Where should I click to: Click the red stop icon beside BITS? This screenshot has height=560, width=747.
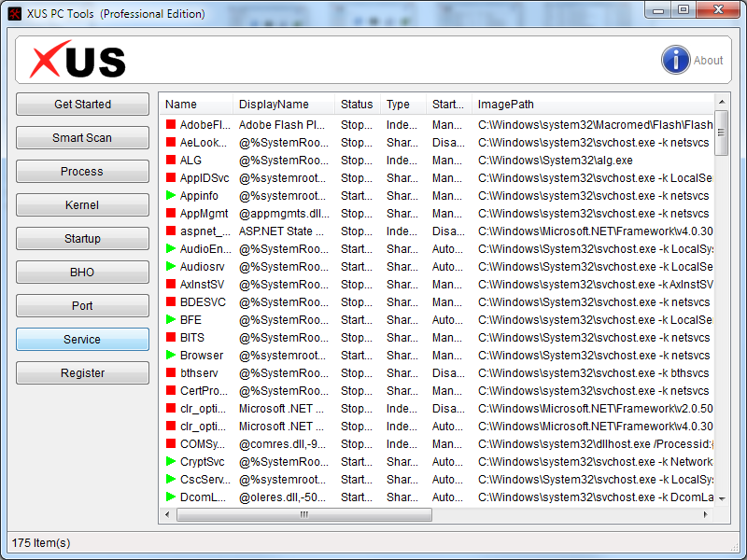[x=171, y=338]
